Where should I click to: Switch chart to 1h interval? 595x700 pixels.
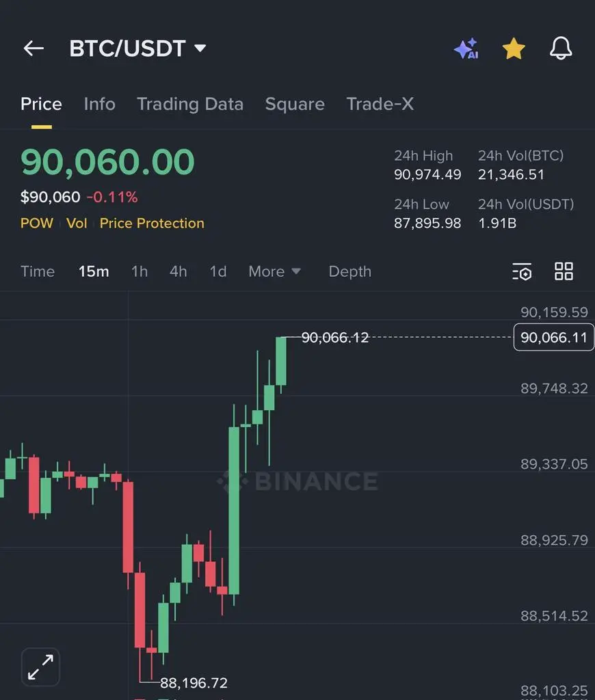[140, 271]
